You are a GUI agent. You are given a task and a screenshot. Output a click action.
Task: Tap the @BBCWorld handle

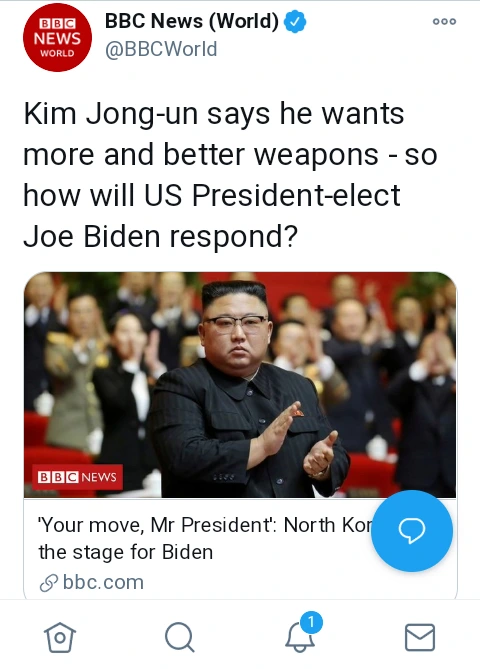(x=161, y=49)
